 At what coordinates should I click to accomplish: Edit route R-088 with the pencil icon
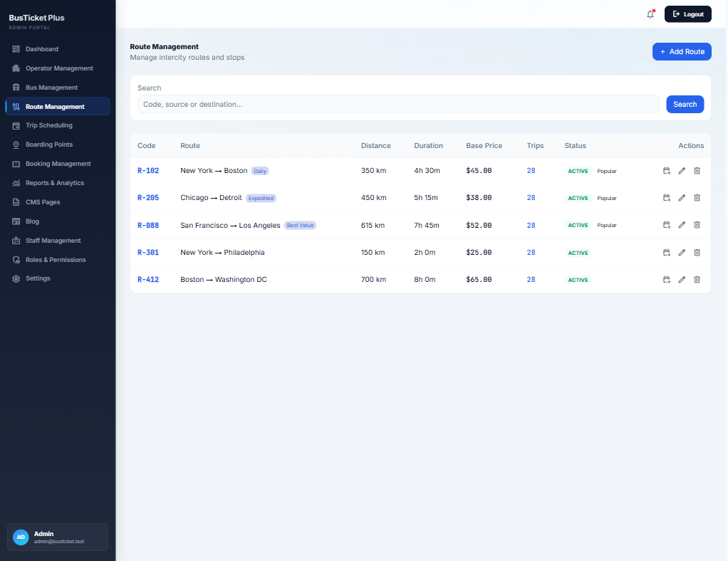click(682, 225)
